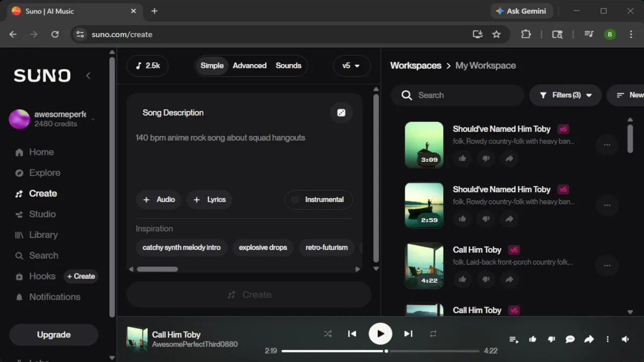Open more options for the 4:22 song

click(x=607, y=265)
